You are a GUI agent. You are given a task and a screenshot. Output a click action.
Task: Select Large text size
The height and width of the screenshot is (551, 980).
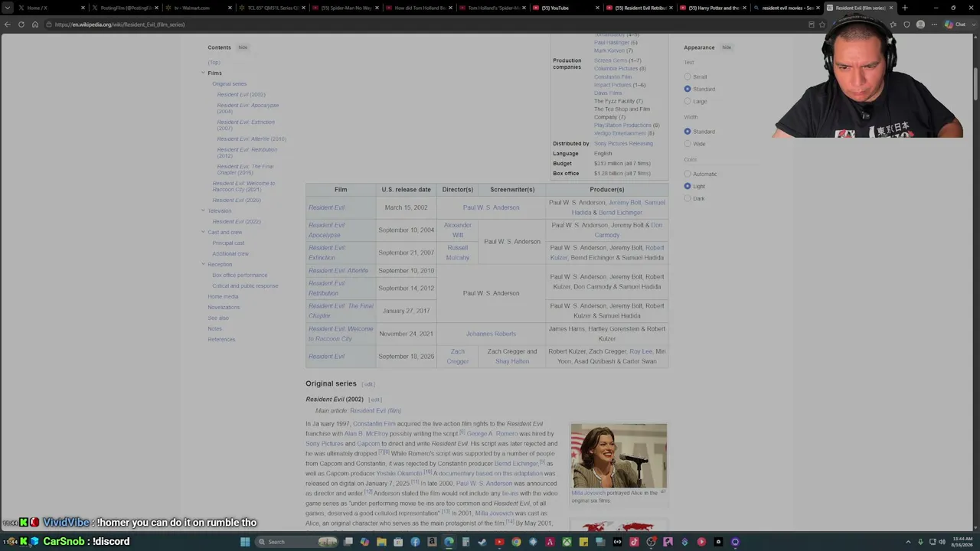(x=688, y=101)
